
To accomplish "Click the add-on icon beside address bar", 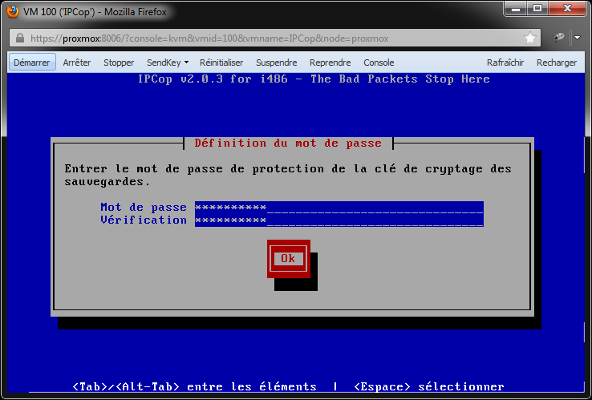I will (x=558, y=37).
